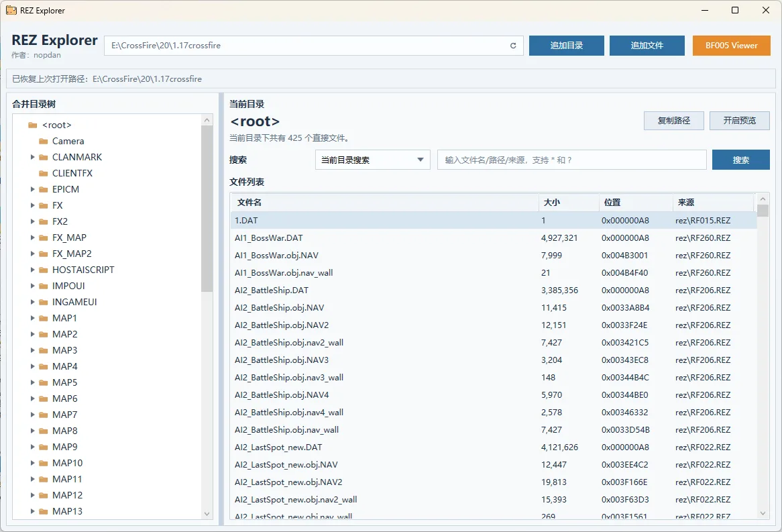The width and height of the screenshot is (782, 532).
Task: Select the AI1_BossWar.DAT file row
Action: tap(494, 237)
